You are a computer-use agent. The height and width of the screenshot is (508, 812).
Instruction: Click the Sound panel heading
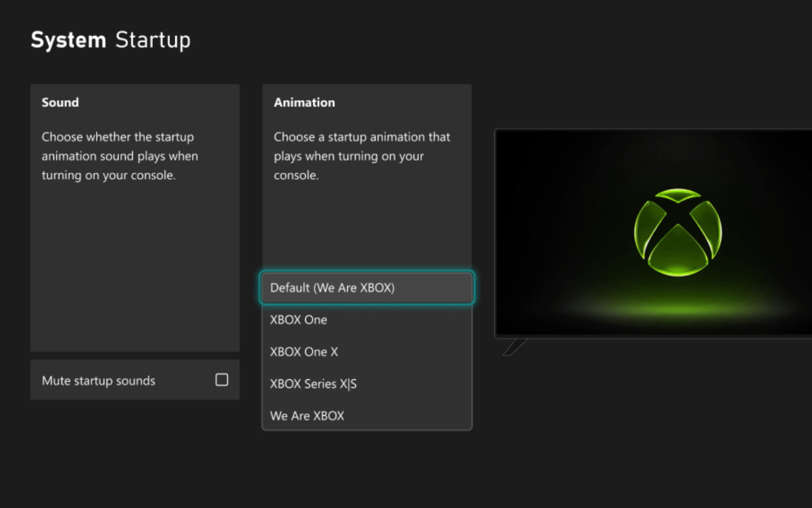coord(60,102)
